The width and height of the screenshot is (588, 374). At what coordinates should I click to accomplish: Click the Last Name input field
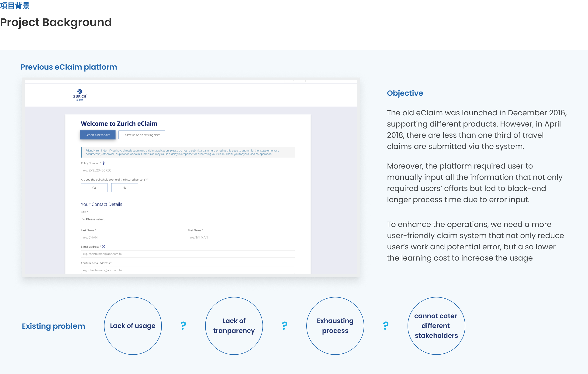click(x=132, y=237)
